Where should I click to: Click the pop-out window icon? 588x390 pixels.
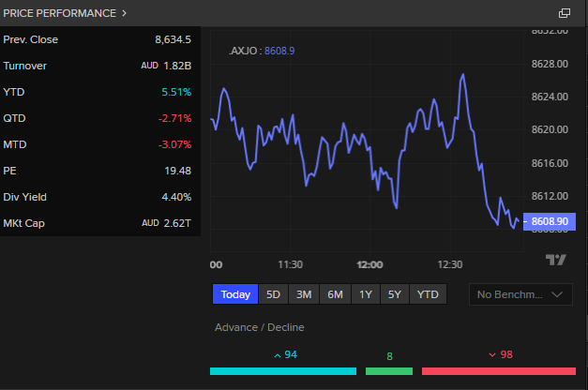click(x=565, y=13)
